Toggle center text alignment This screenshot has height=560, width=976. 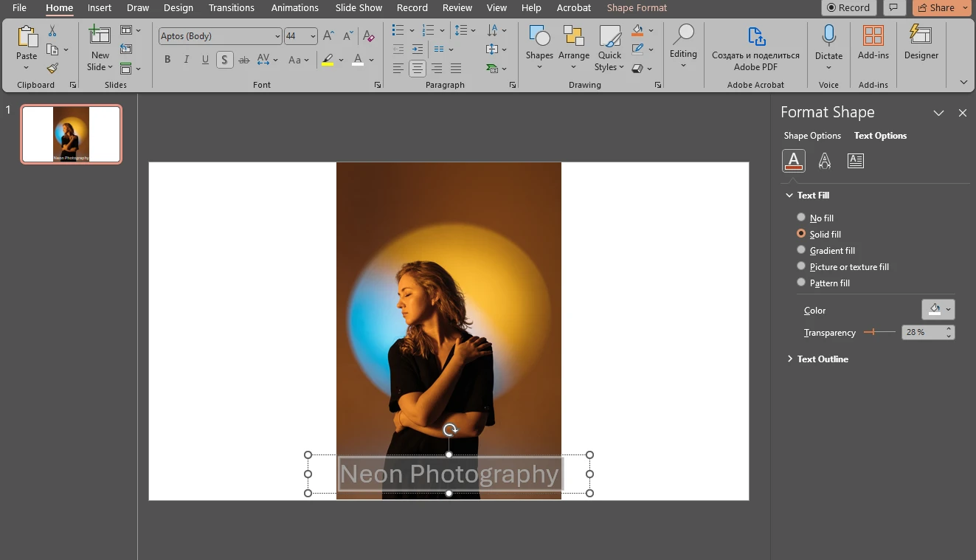(417, 69)
